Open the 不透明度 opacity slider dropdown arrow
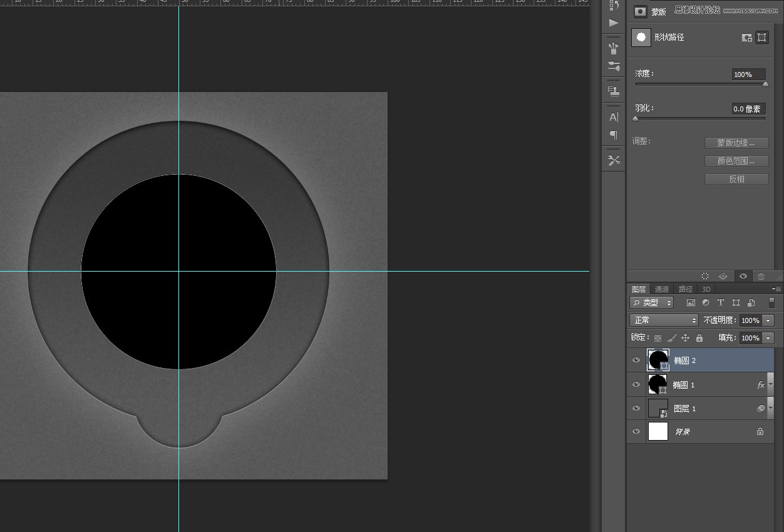 768,320
